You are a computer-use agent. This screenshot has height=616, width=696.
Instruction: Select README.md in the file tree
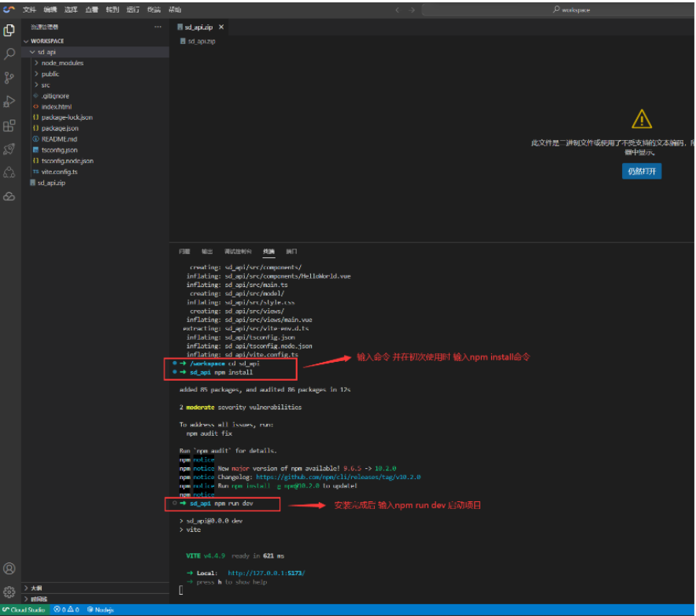pyautogui.click(x=59, y=139)
